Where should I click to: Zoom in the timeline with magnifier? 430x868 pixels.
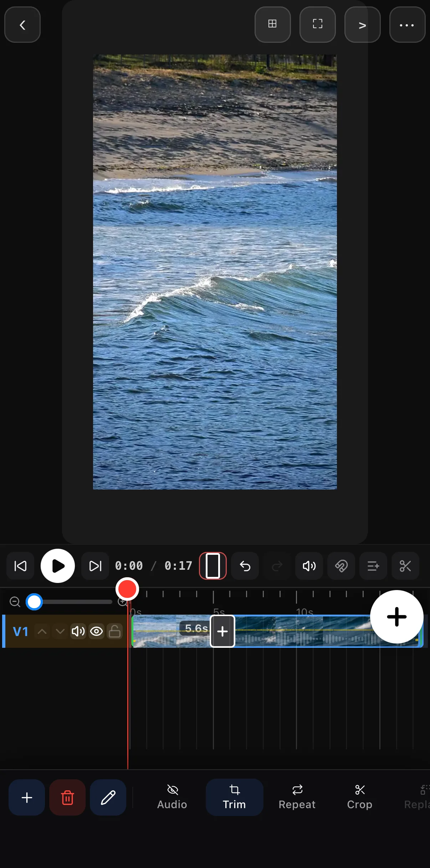point(122,602)
